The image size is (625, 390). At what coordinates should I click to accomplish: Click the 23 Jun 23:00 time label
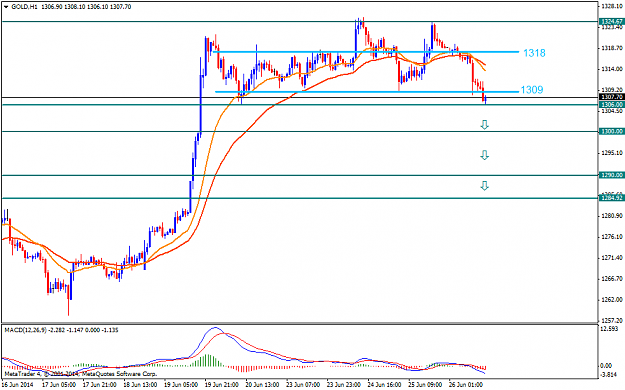344,385
